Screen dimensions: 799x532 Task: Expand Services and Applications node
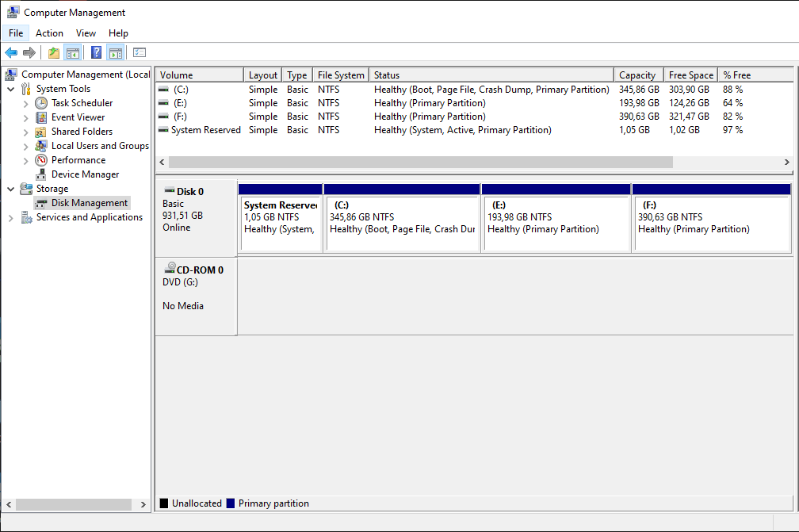click(11, 217)
